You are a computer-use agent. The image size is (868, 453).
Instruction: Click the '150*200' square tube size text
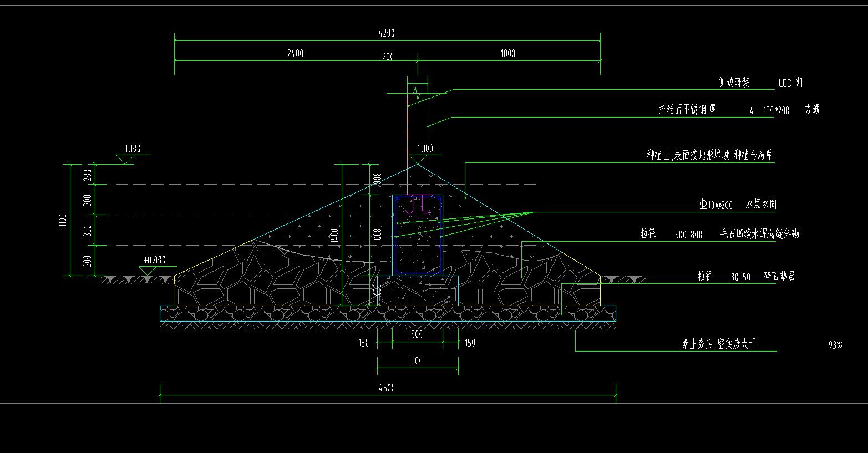pyautogui.click(x=776, y=111)
